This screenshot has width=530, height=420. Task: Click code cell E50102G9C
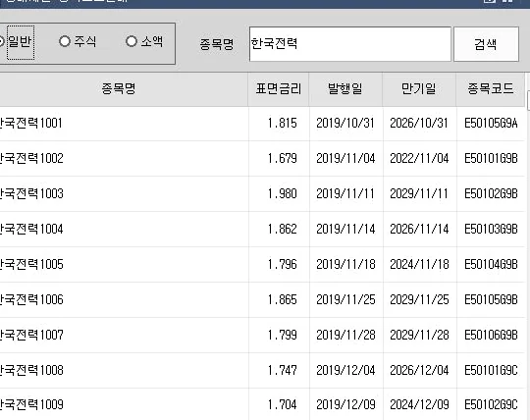coord(491,404)
